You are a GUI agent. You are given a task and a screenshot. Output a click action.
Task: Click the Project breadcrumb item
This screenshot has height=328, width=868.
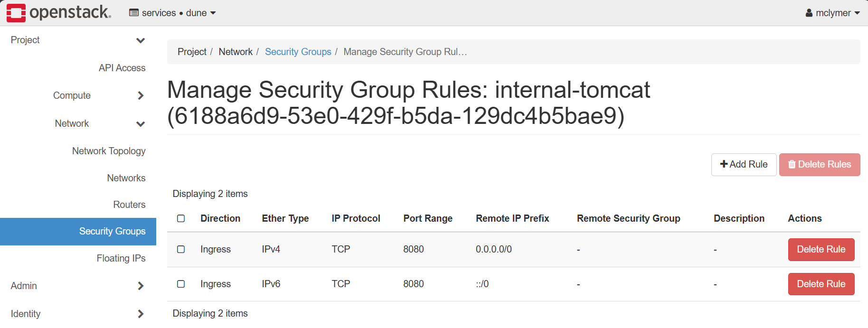pos(192,52)
